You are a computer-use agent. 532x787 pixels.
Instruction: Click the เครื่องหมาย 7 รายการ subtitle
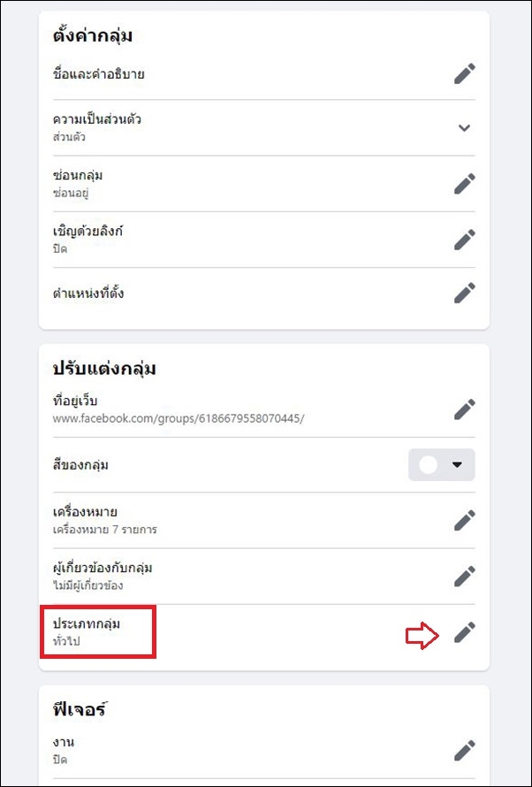(x=105, y=529)
